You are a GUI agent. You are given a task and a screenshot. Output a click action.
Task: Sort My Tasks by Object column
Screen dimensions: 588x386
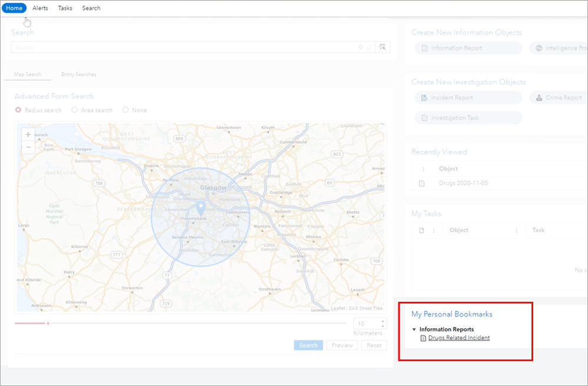(459, 230)
